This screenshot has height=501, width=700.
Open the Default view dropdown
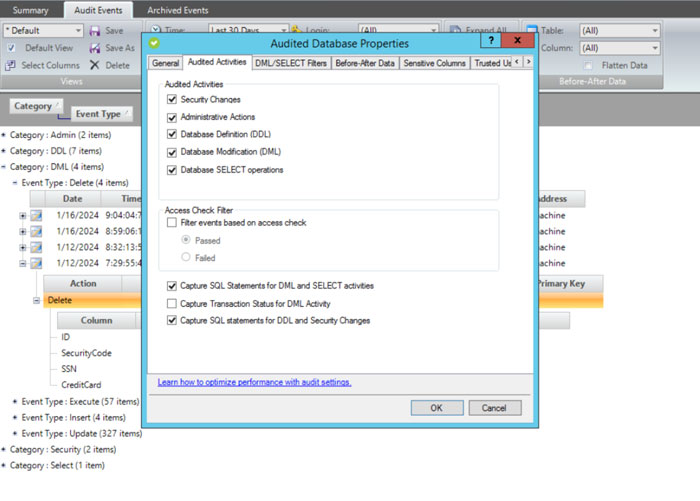78,31
